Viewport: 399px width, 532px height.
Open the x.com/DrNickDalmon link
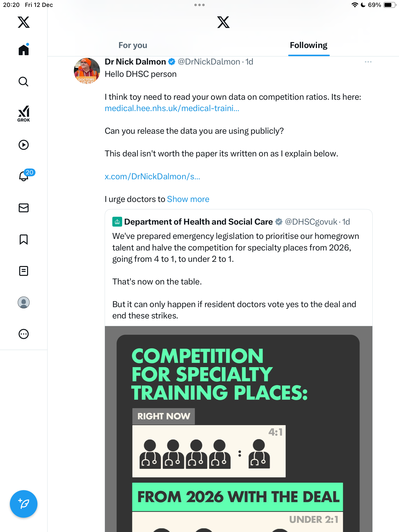152,176
